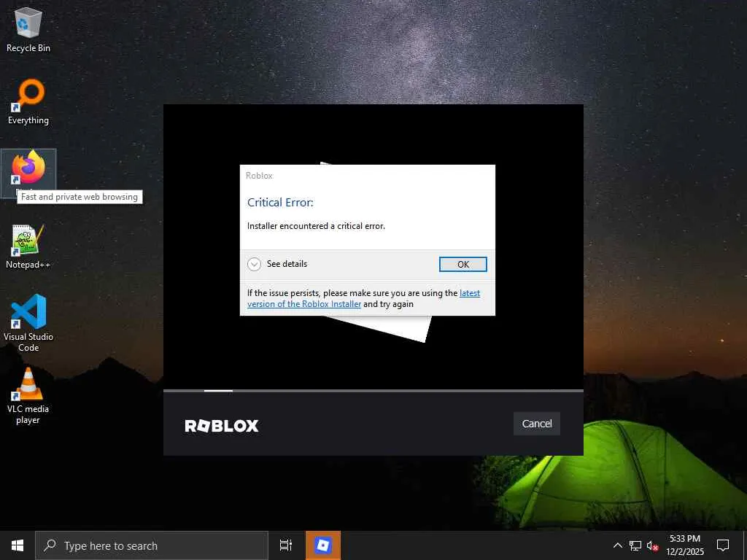
Task: Show hidden system tray icons
Action: 617,545
